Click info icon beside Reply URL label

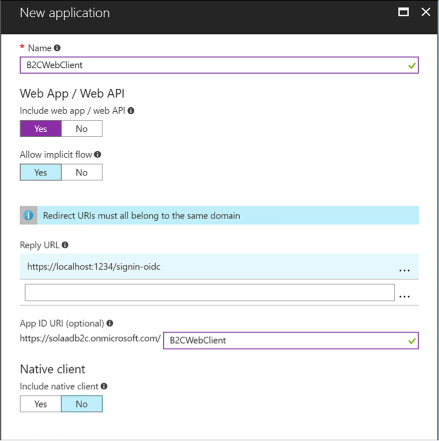point(65,245)
